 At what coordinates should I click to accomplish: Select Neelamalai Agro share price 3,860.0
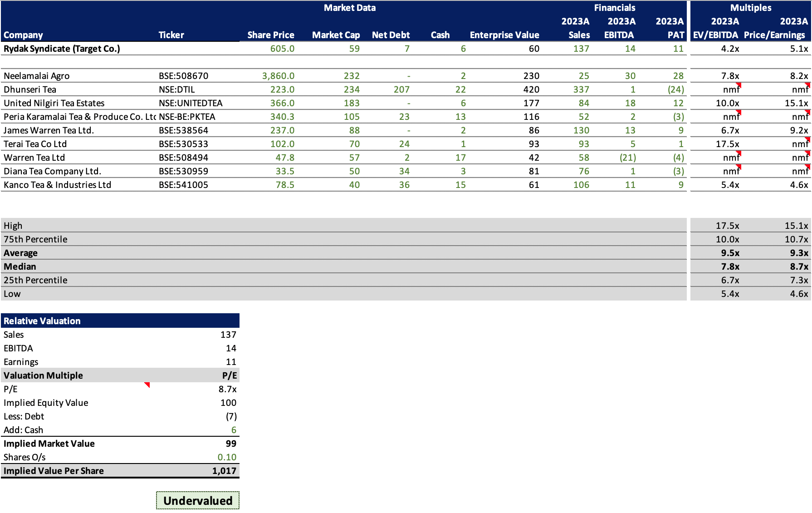[278, 76]
